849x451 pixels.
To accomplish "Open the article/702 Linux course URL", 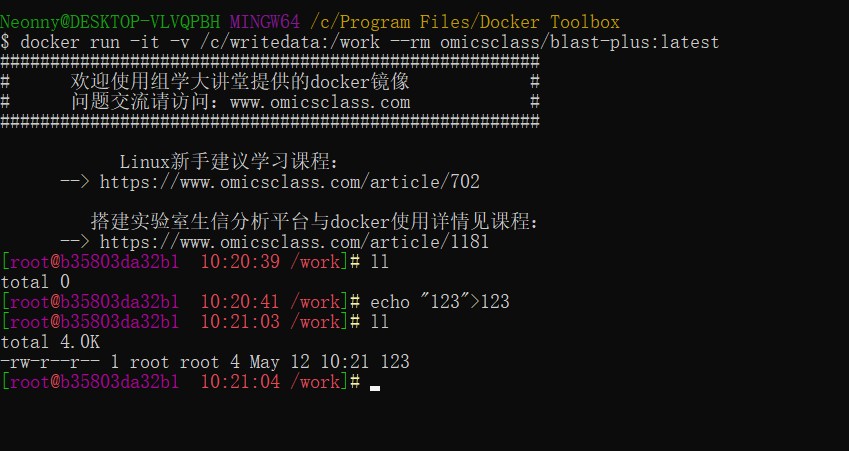I will [x=290, y=182].
